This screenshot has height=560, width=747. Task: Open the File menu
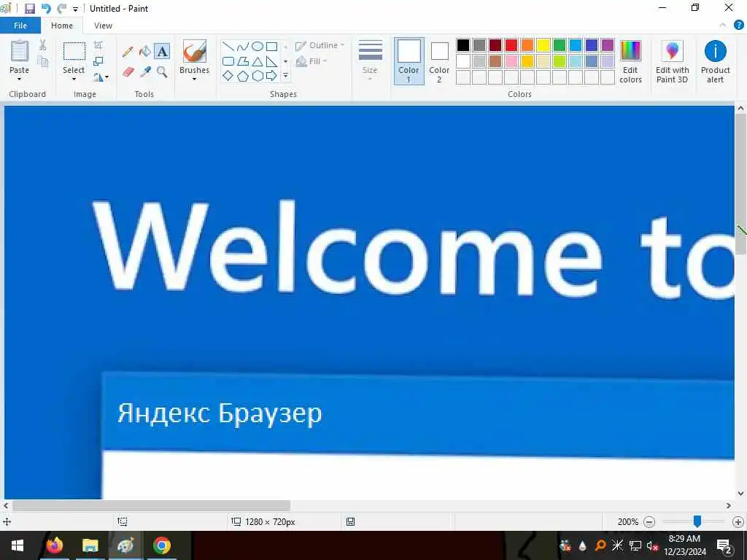(x=20, y=26)
